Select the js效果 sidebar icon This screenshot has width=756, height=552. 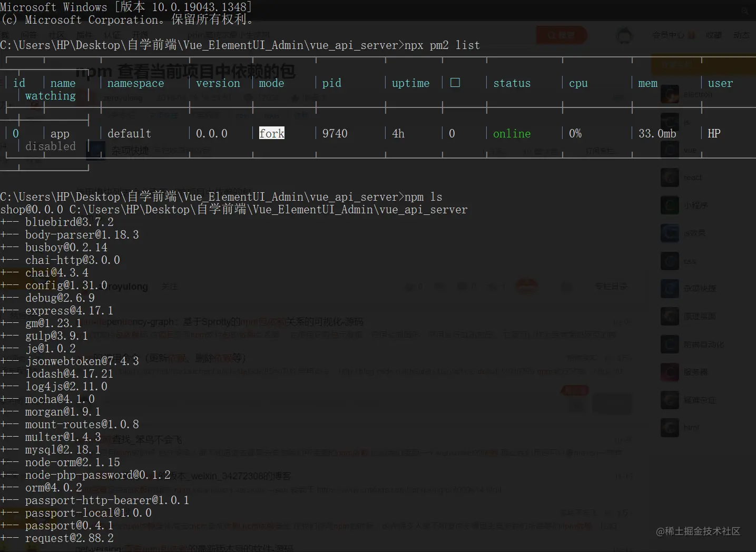pos(670,233)
